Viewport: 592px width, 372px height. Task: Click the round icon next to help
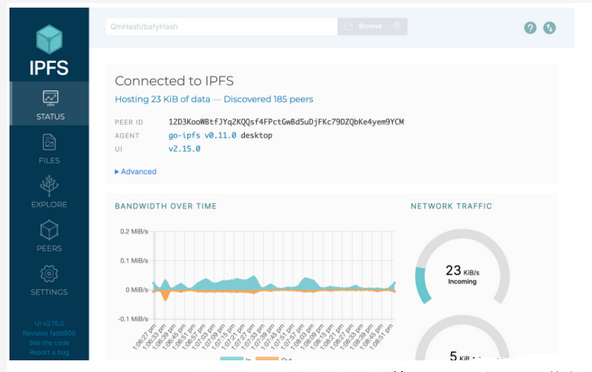[549, 28]
